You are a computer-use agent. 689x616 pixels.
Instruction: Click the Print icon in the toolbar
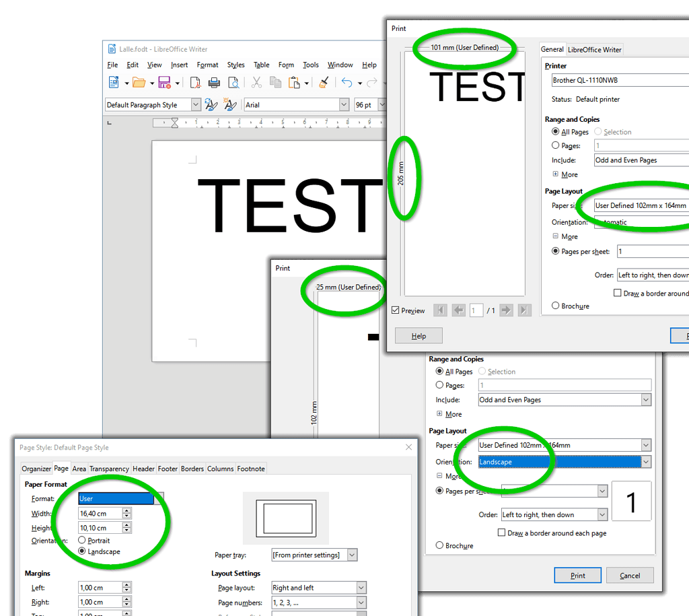pos(213,82)
